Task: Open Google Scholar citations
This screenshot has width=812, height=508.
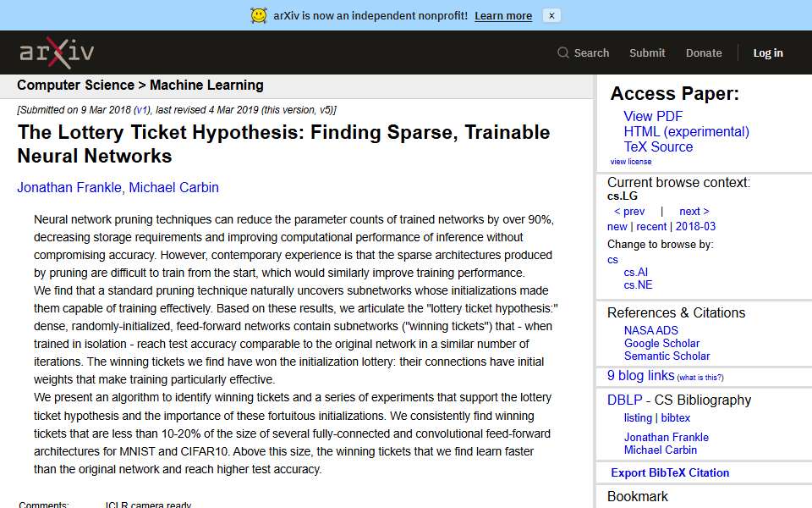Action: coord(661,343)
